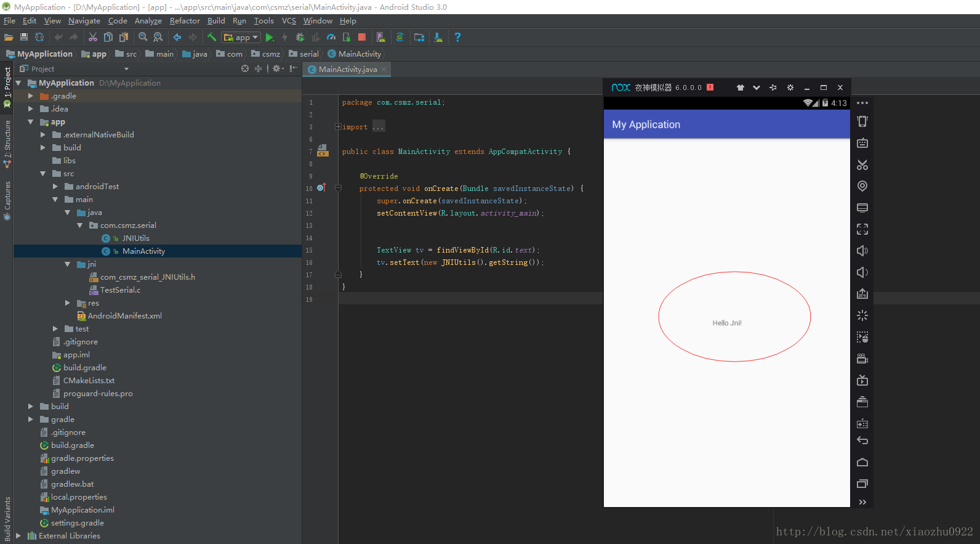Screen dimensions: 980x544
Task: Click the MyApplication breadcrumb
Action: click(39, 54)
